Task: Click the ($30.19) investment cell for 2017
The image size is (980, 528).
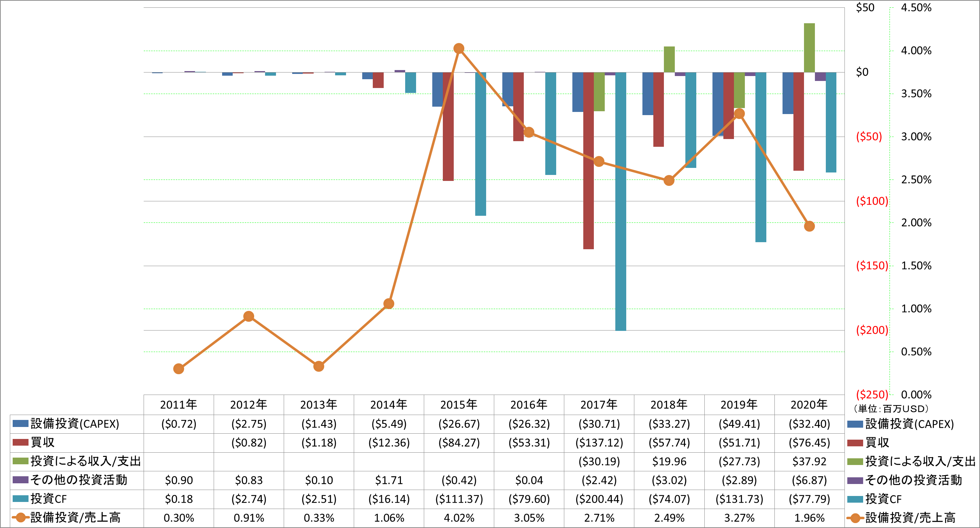Action: (x=599, y=461)
